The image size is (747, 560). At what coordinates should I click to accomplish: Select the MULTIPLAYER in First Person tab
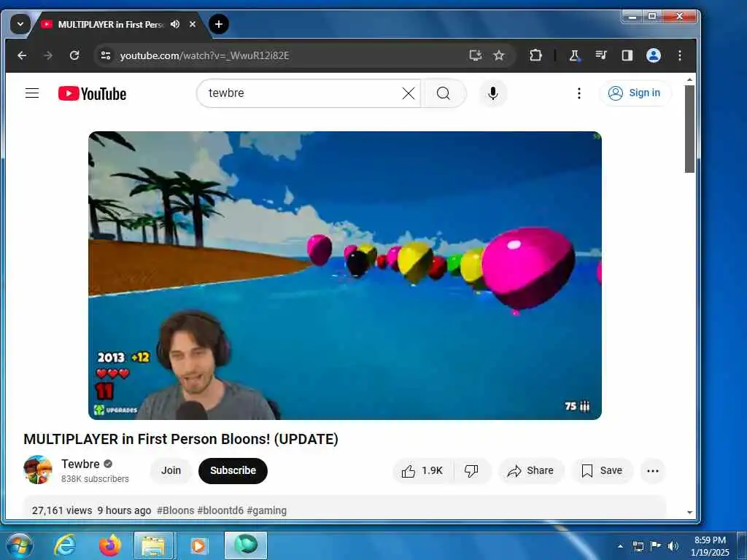[x=111, y=24]
